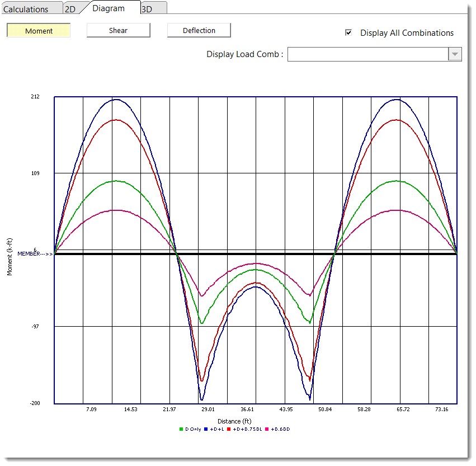The image size is (476, 466).
Task: Click the blue +D+L legend swatch
Action: point(207,429)
